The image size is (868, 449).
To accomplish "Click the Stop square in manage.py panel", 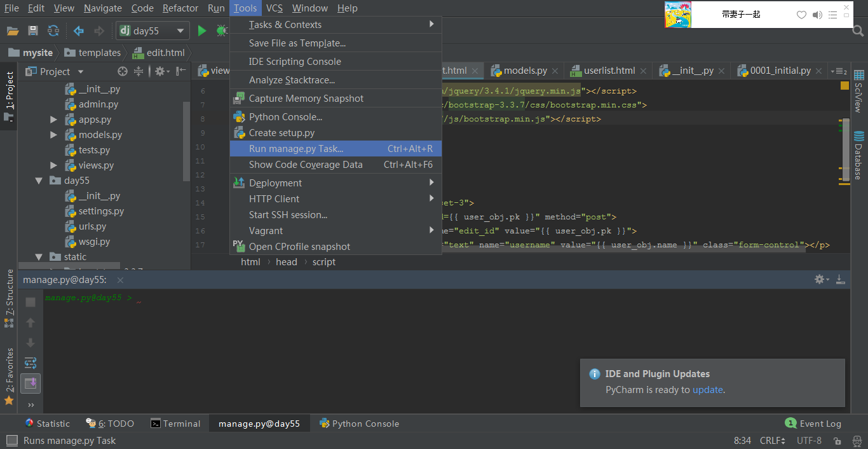I will click(31, 302).
